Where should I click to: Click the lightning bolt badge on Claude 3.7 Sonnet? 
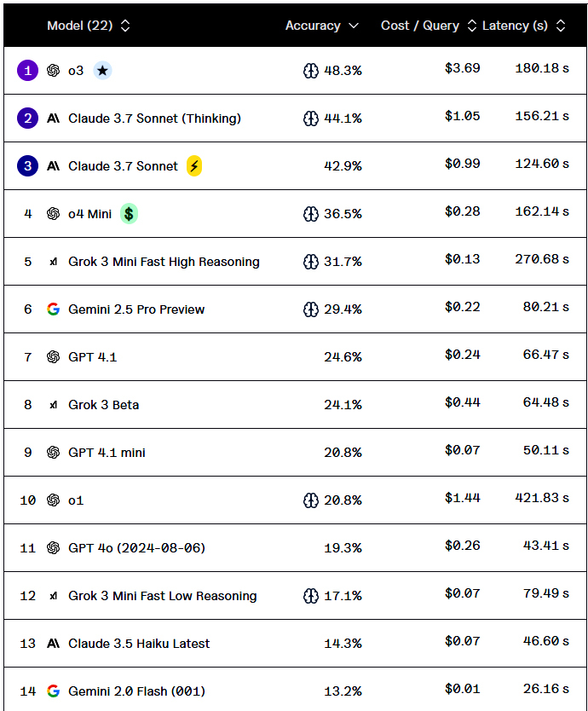[194, 166]
